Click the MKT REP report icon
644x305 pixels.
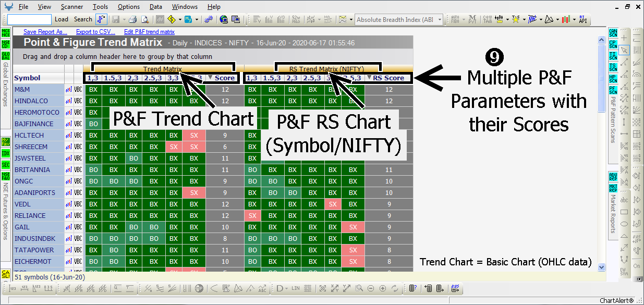[x=613, y=188]
